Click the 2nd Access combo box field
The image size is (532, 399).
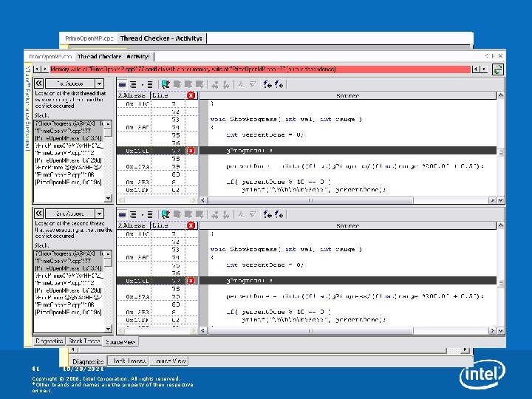[x=70, y=214]
